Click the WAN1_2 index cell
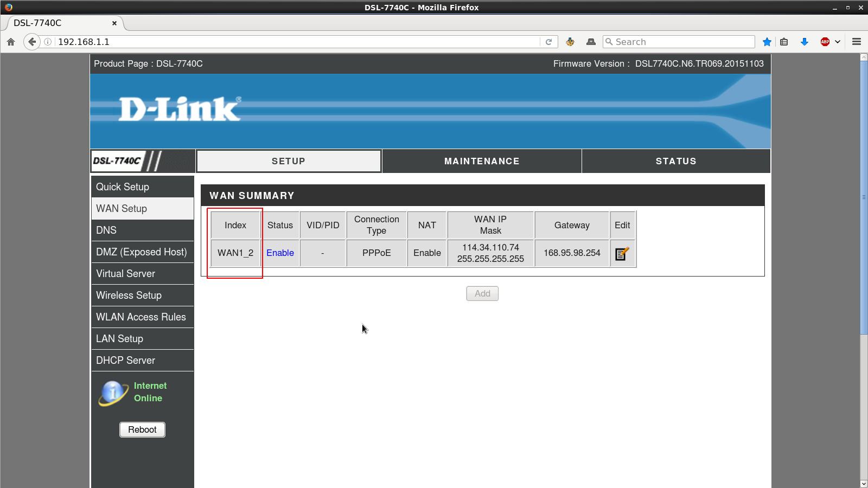 pos(235,253)
